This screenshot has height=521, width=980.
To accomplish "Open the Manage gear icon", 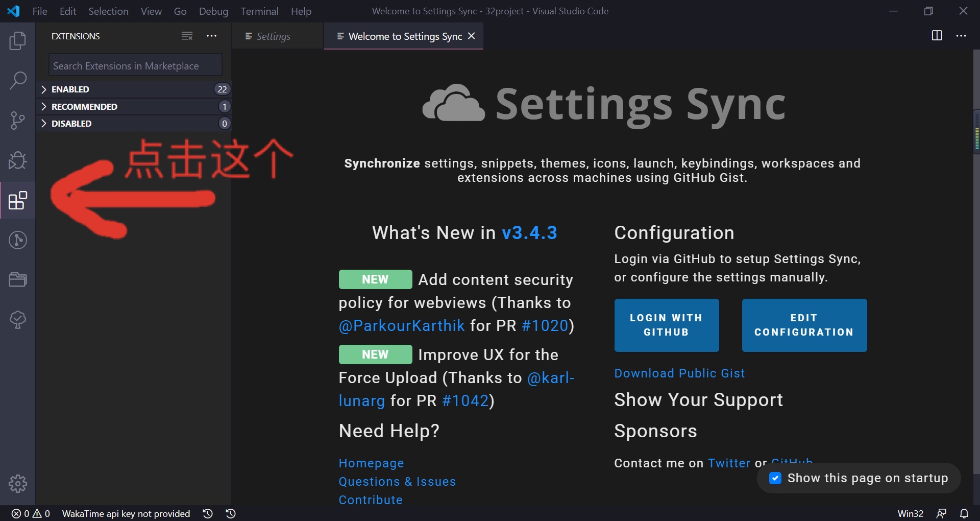I will (x=18, y=483).
